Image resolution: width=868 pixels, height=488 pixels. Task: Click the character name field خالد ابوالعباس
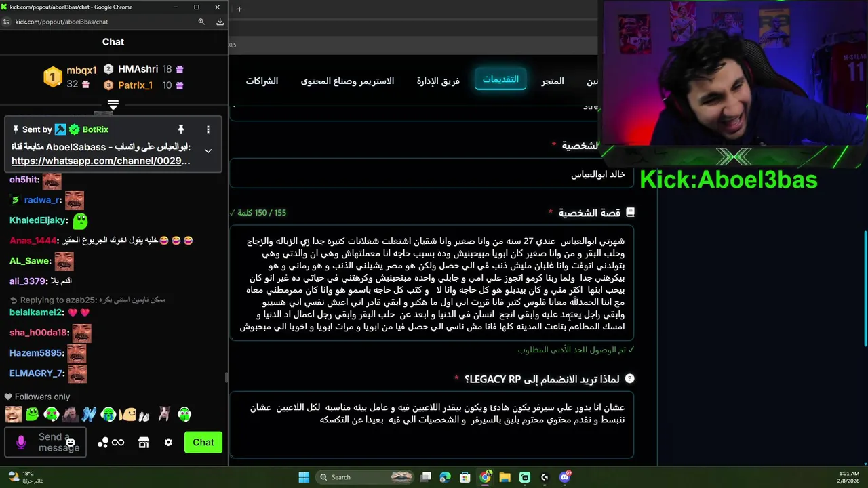pos(432,174)
